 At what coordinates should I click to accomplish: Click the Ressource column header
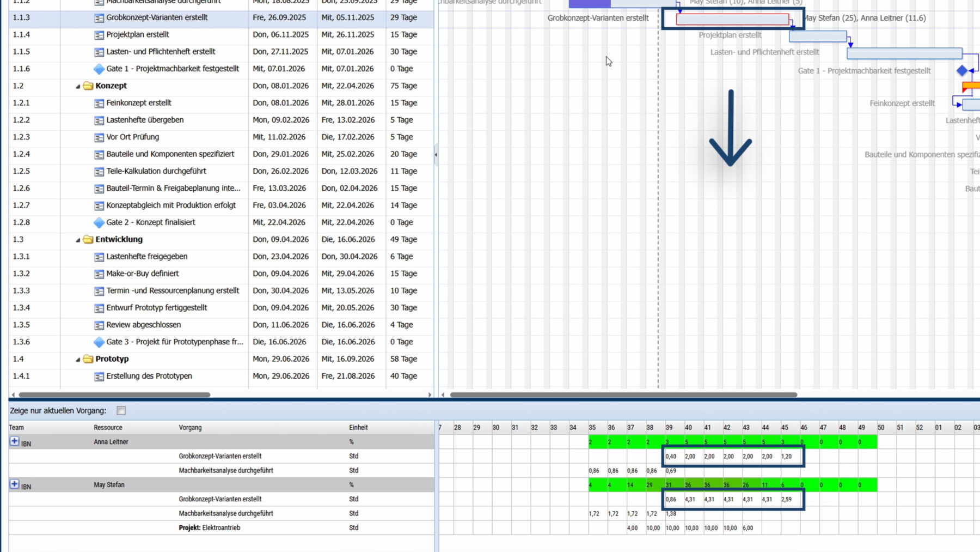click(x=108, y=427)
